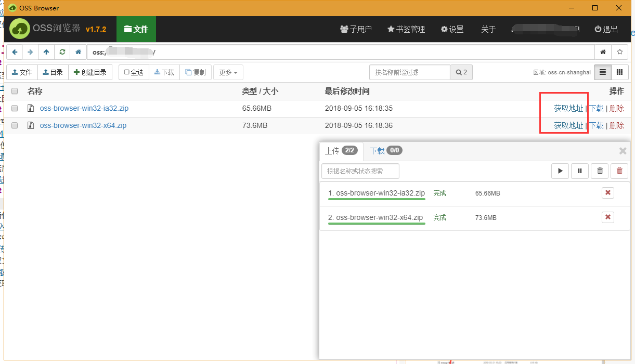Screen dimensions: 635x364
Task: Open the 子用户 sub-users menu
Action: point(356,29)
